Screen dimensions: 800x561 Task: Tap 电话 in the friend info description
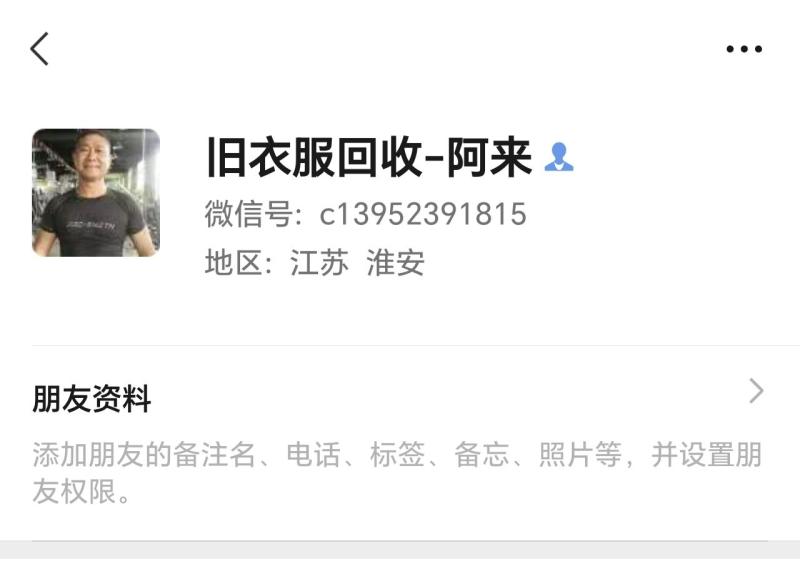[x=313, y=454]
